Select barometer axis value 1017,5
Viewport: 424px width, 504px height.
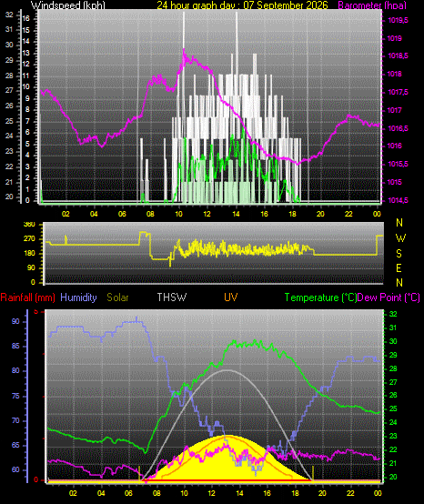399,92
